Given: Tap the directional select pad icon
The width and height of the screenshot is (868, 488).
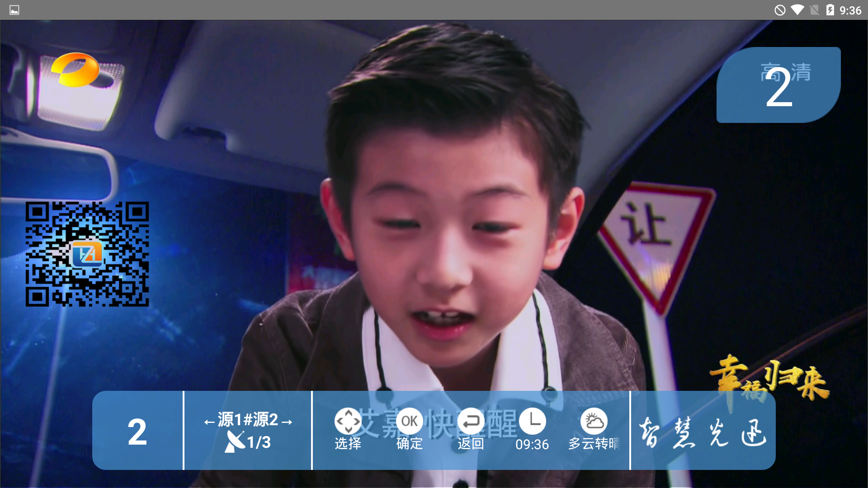Looking at the screenshot, I should point(348,421).
